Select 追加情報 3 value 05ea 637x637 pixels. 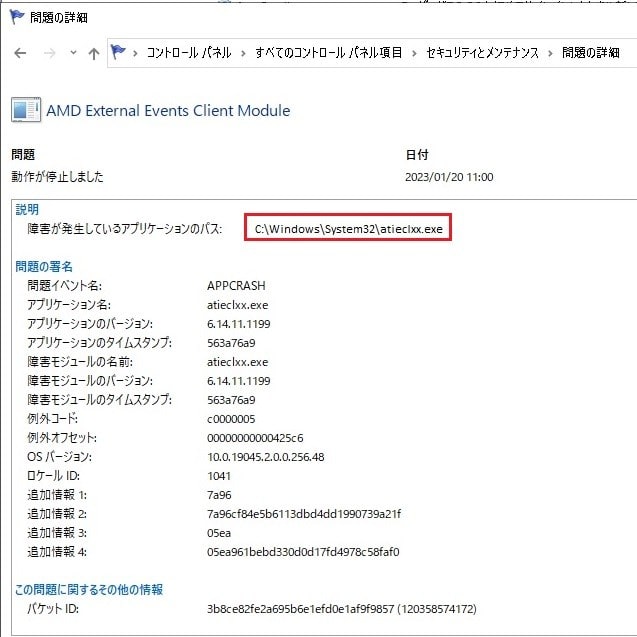219,533
